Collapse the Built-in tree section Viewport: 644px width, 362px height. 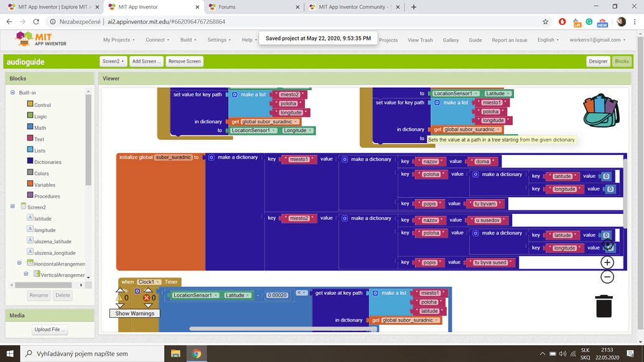pos(12,93)
